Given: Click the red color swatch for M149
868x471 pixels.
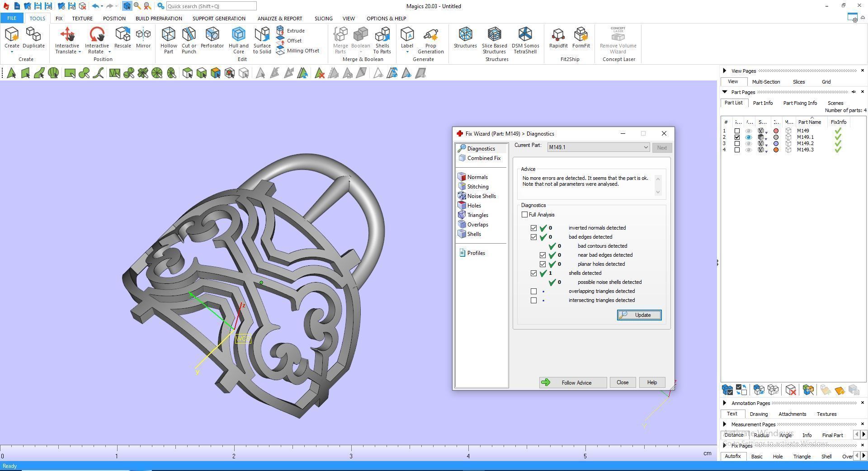Looking at the screenshot, I should pyautogui.click(x=776, y=131).
